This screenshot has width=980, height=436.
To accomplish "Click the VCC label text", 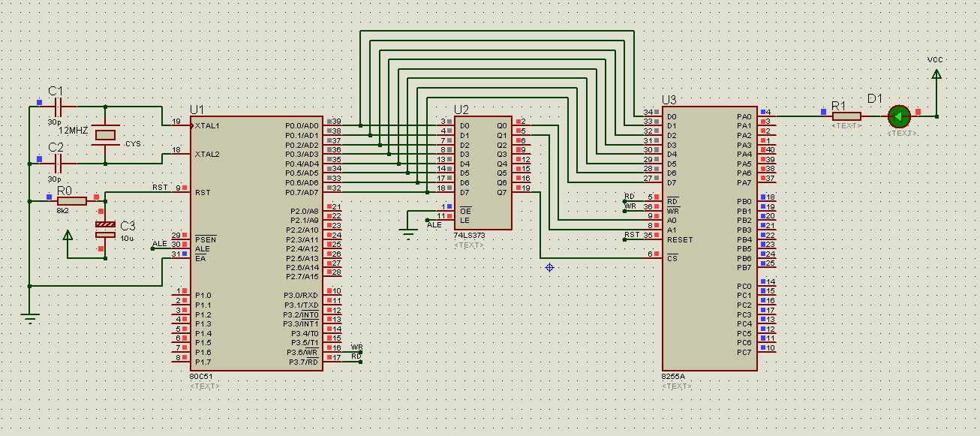I will 935,59.
